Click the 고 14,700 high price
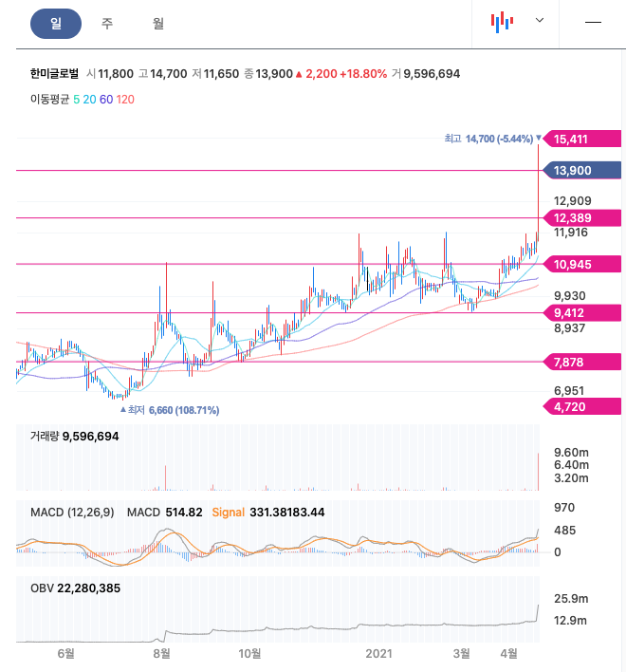The height and width of the screenshot is (672, 626). 163,74
